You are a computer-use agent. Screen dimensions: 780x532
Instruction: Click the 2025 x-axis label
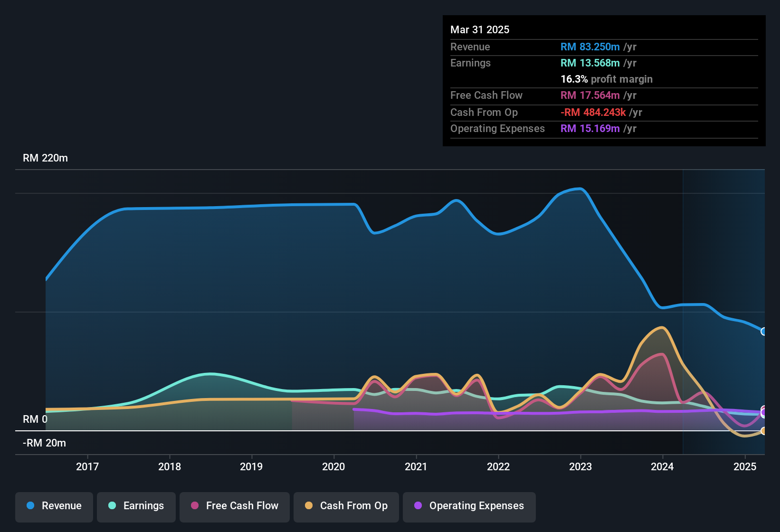(x=745, y=466)
